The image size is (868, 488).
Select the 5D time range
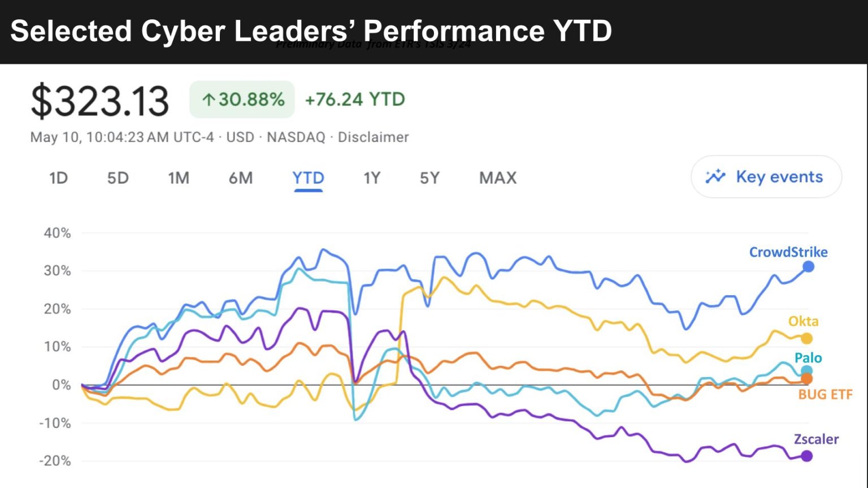(118, 178)
